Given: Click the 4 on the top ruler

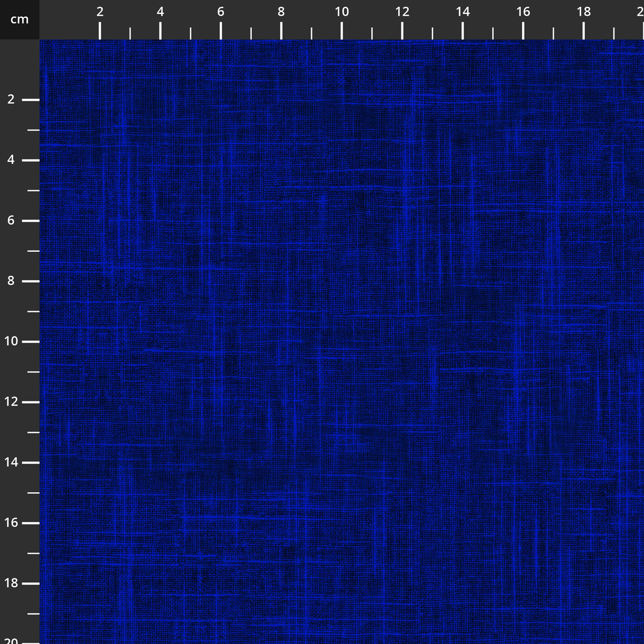Looking at the screenshot, I should pyautogui.click(x=160, y=12).
